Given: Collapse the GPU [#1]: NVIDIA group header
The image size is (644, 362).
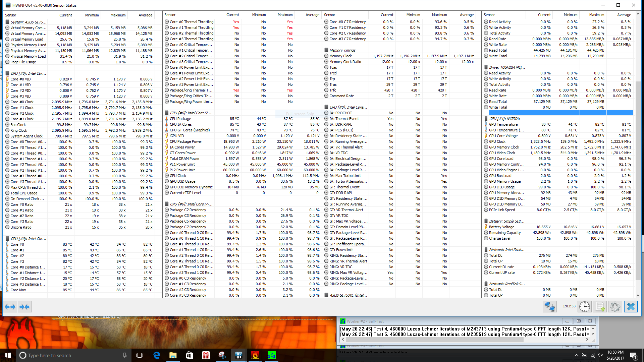Looking at the screenshot, I should tap(504, 119).
